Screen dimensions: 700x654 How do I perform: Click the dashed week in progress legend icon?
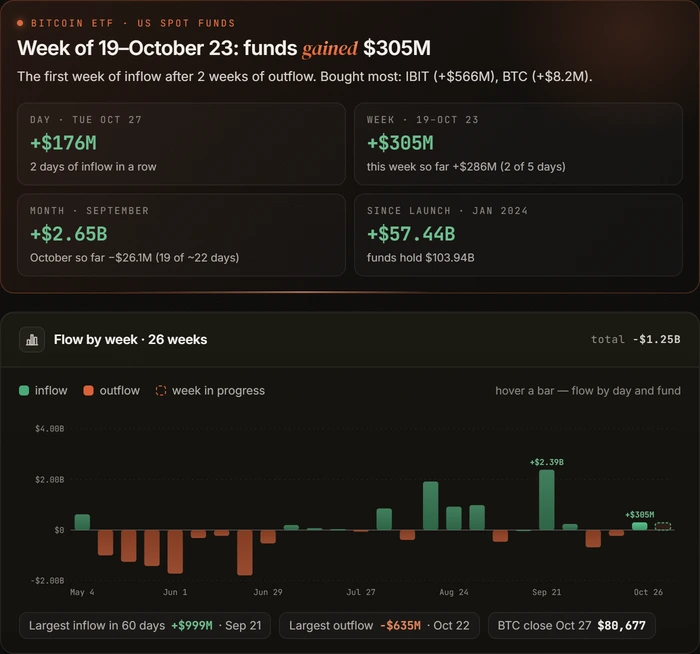tap(161, 391)
